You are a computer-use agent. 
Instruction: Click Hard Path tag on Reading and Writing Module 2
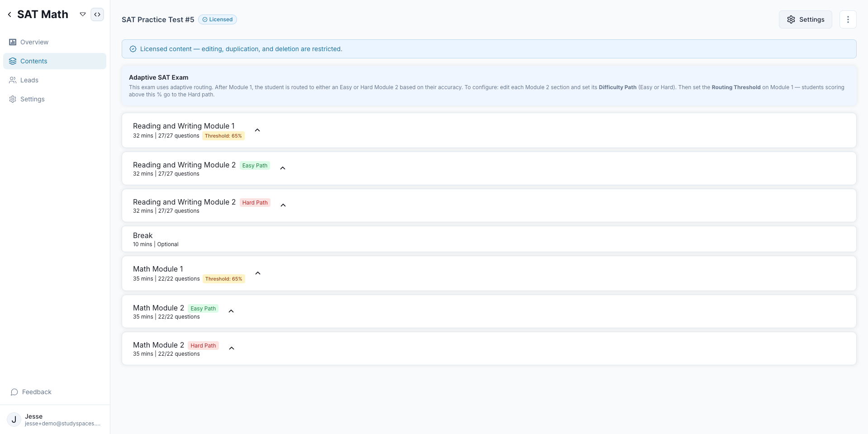(255, 203)
